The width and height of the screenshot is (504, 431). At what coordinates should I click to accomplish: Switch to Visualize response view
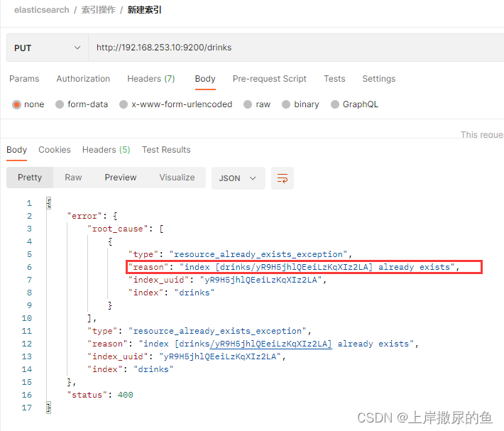click(177, 178)
